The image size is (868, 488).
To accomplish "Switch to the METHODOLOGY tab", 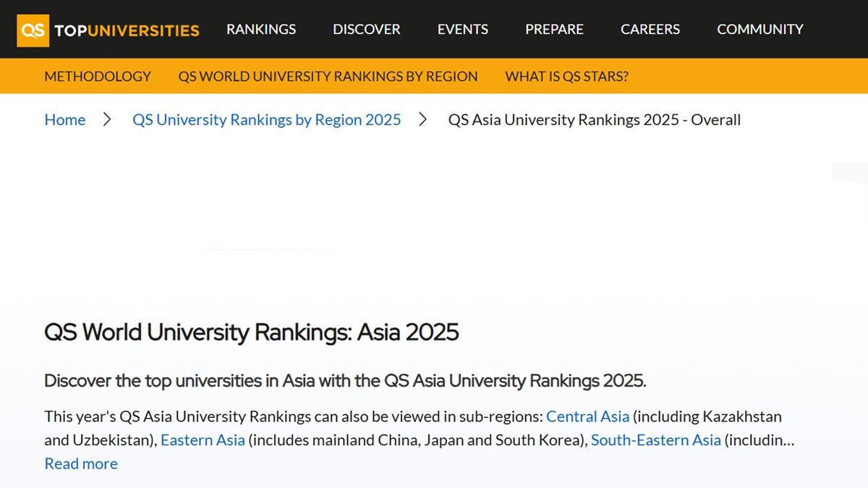I will pos(98,76).
